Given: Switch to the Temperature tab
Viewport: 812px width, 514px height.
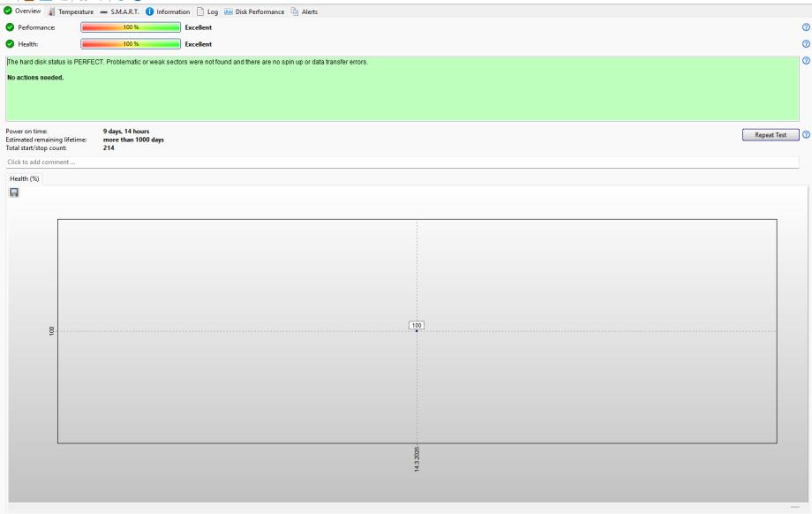Looking at the screenshot, I should tap(71, 11).
